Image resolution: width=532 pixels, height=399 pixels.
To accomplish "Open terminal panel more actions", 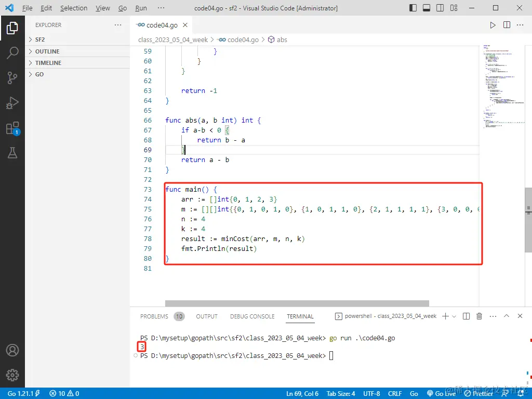I will point(493,316).
